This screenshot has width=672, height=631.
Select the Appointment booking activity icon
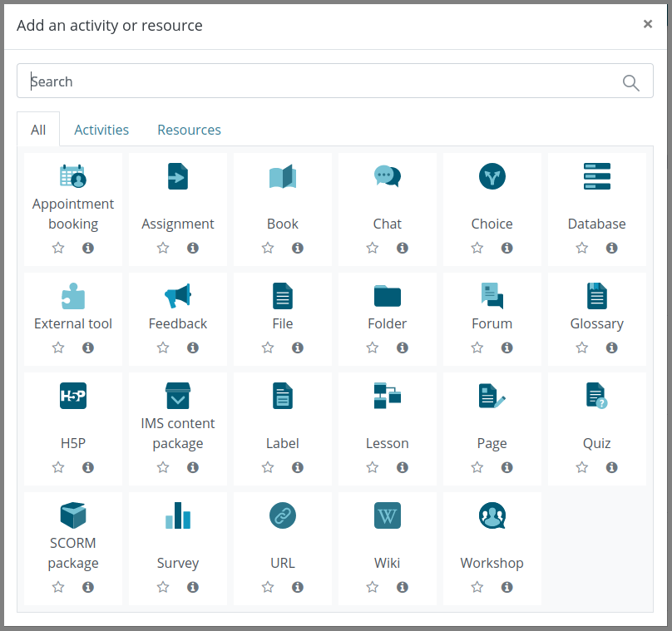73,176
